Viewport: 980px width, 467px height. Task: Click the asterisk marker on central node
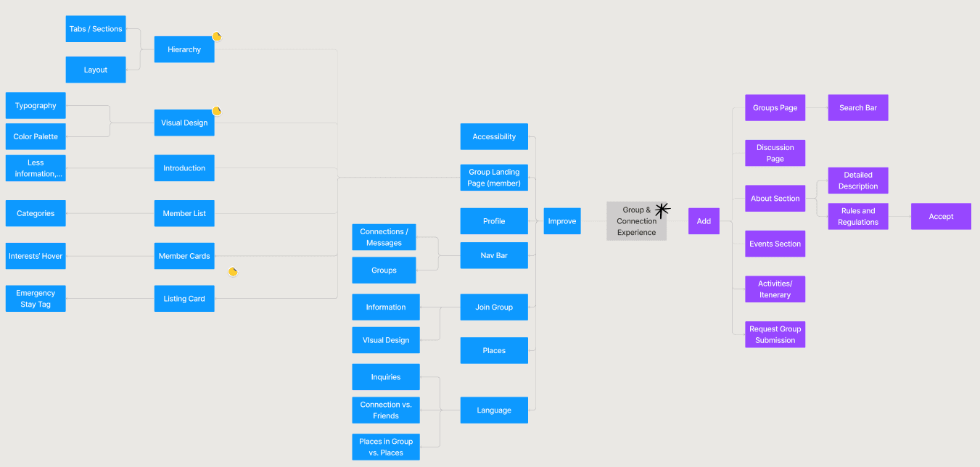(662, 210)
